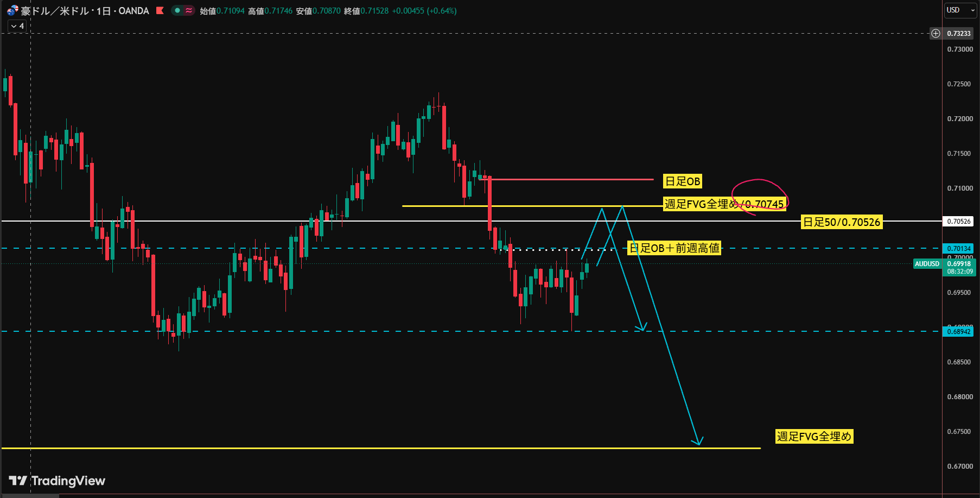
Task: Select the 週足FVG全埋め/0.70745 label
Action: 724,204
